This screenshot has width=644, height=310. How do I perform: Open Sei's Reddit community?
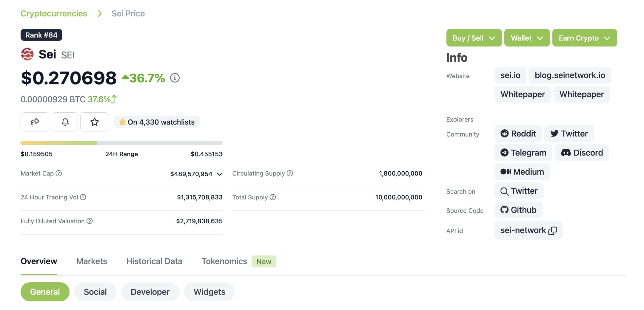518,134
